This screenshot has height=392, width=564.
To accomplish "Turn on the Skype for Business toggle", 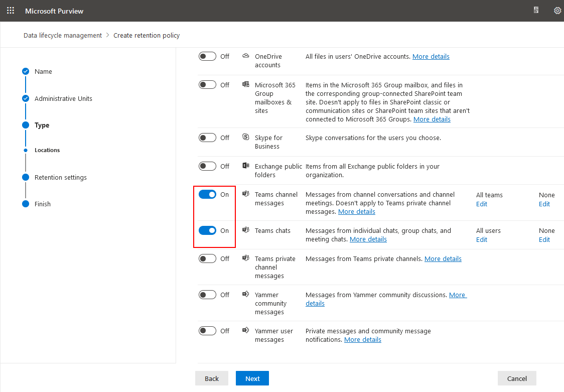I will [x=208, y=138].
